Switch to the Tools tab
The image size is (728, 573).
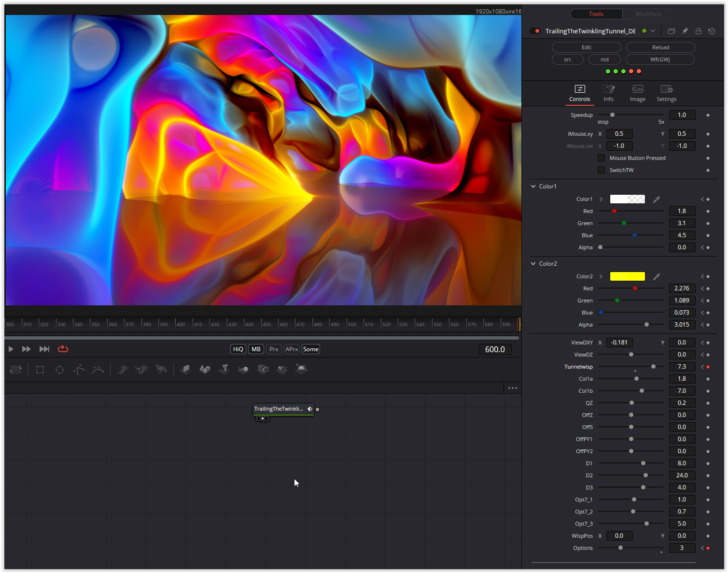pyautogui.click(x=596, y=14)
